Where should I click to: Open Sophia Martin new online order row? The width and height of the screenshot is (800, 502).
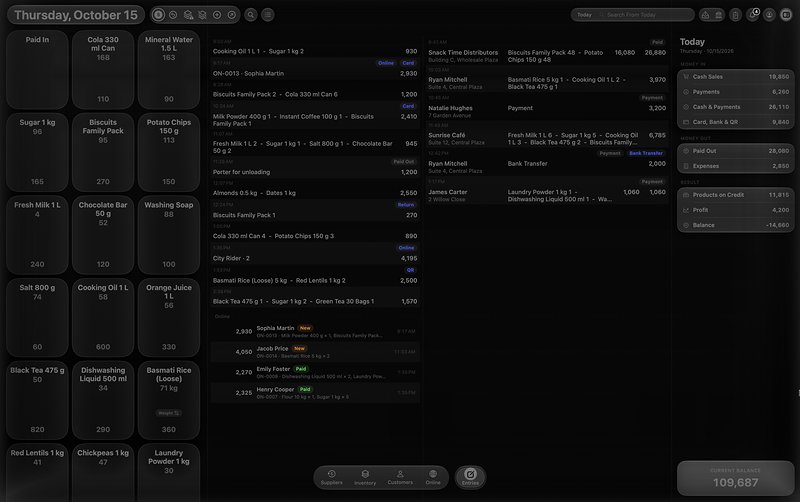(315, 331)
